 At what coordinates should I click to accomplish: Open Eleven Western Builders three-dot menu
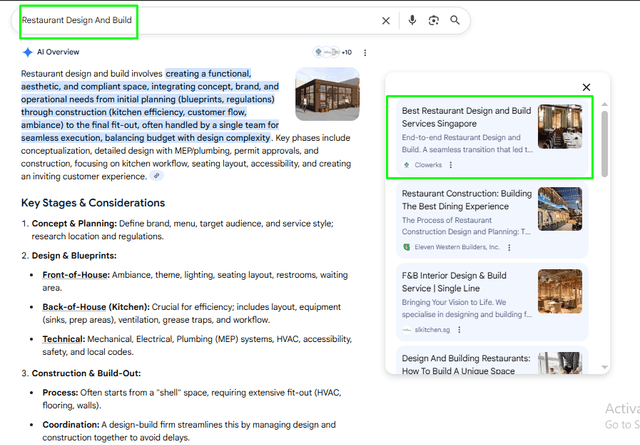[x=511, y=246]
